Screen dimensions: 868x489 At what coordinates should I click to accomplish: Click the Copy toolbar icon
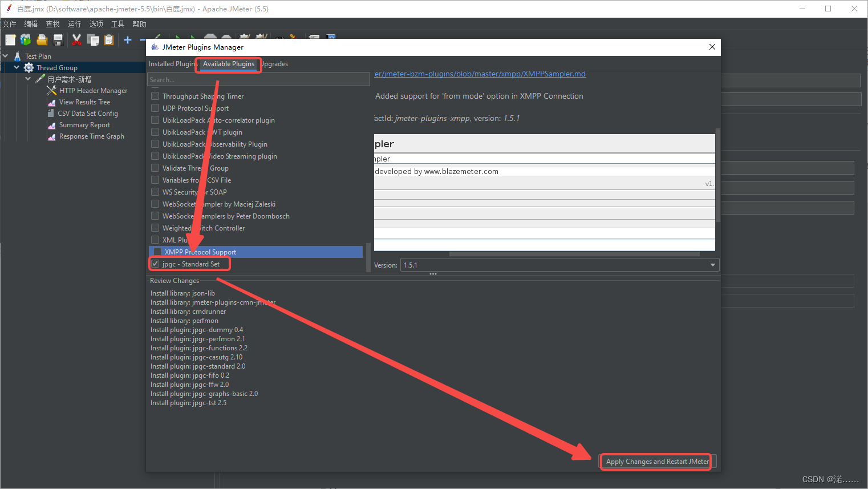93,40
